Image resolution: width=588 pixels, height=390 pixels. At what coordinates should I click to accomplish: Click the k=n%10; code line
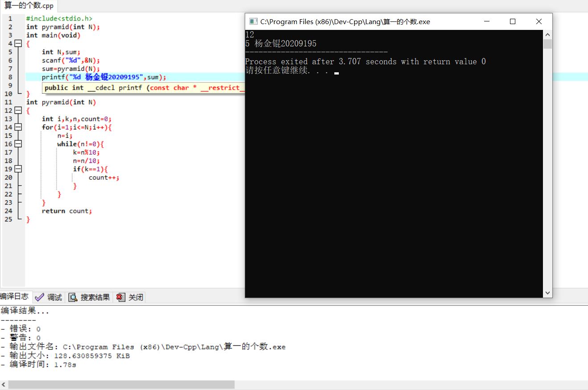coord(86,153)
